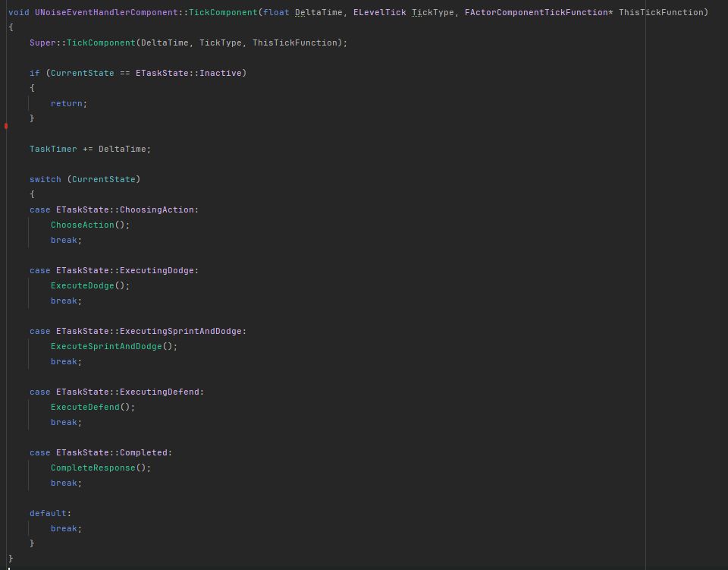
Task: Click 'ThisTickFunction' parameter in the signature
Action: [x=661, y=13]
